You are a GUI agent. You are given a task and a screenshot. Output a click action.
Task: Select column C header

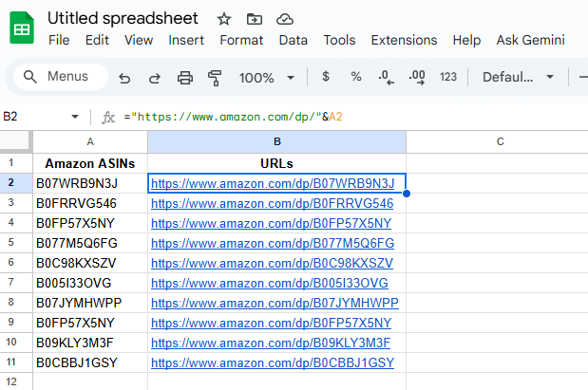[499, 141]
